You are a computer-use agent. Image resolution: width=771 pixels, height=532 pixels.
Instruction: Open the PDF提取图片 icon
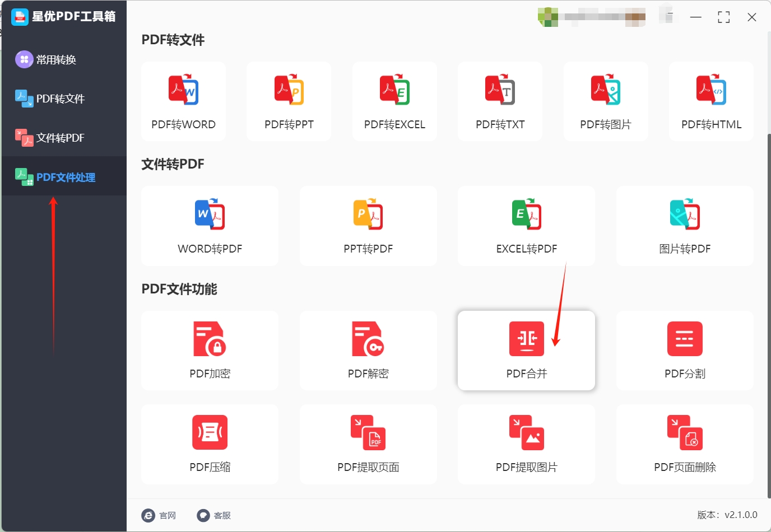[527, 432]
